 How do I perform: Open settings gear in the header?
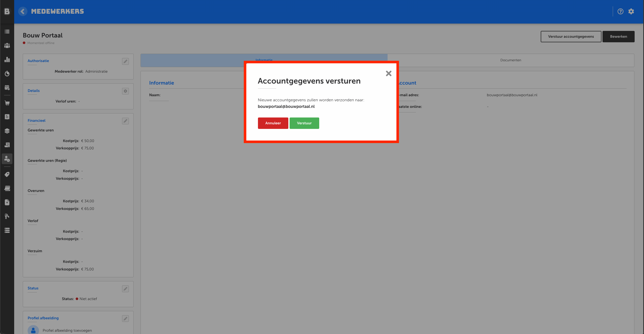(x=631, y=11)
